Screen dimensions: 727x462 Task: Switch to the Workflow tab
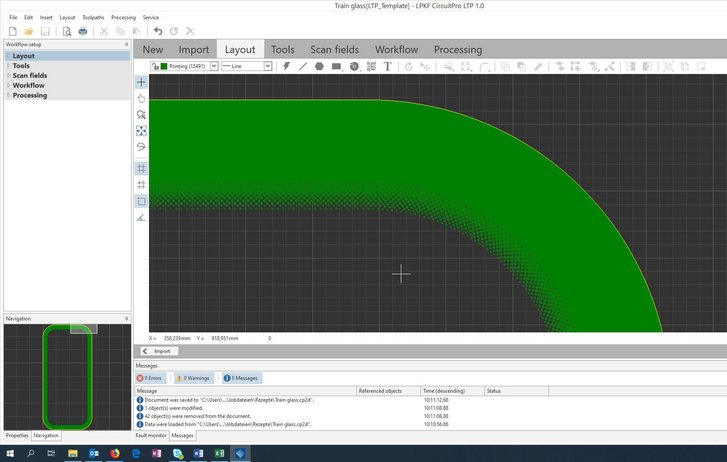point(396,49)
